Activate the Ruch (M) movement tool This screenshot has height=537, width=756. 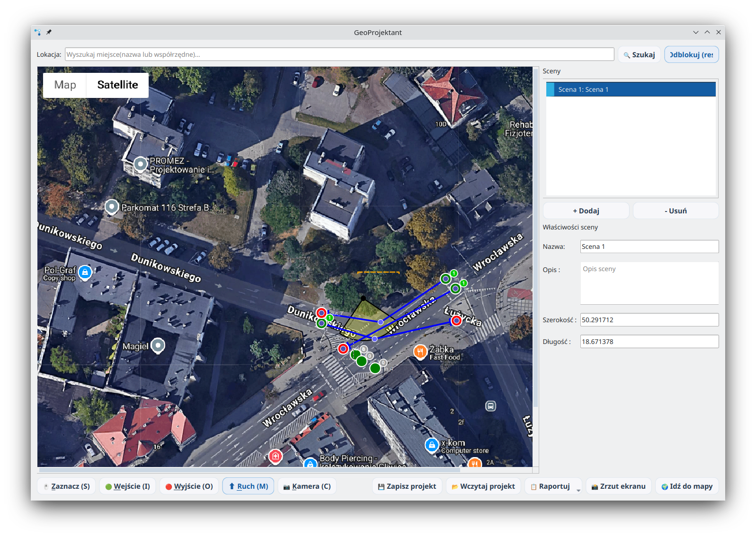click(x=248, y=486)
